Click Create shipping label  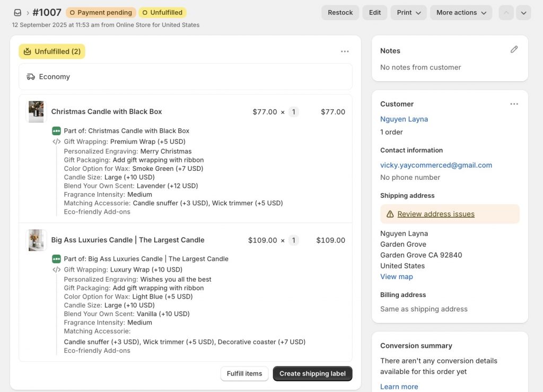312,373
